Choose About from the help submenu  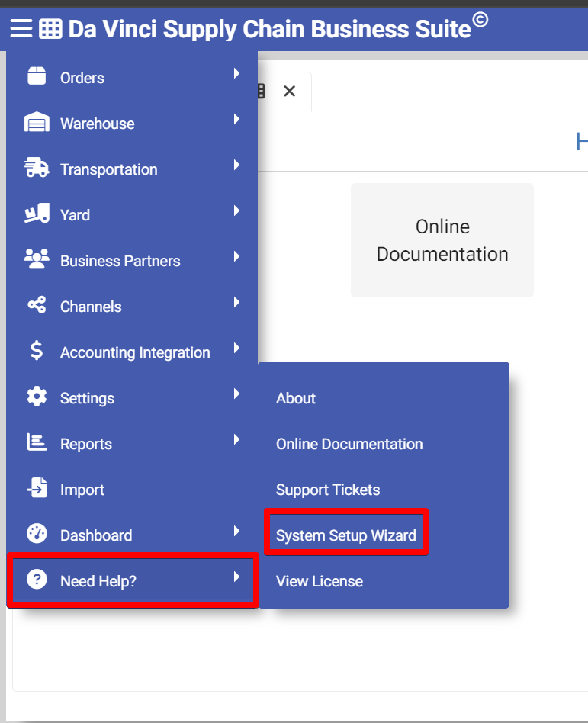(384, 398)
